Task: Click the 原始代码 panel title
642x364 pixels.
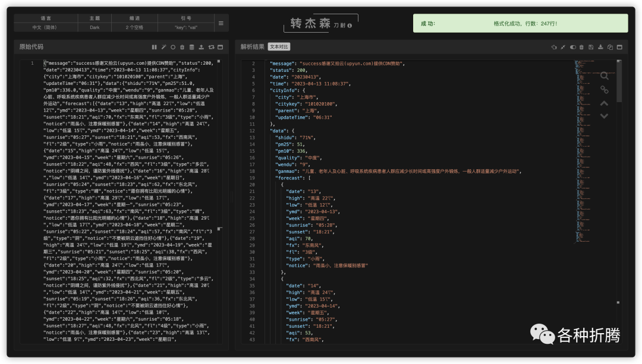Action: [31, 47]
